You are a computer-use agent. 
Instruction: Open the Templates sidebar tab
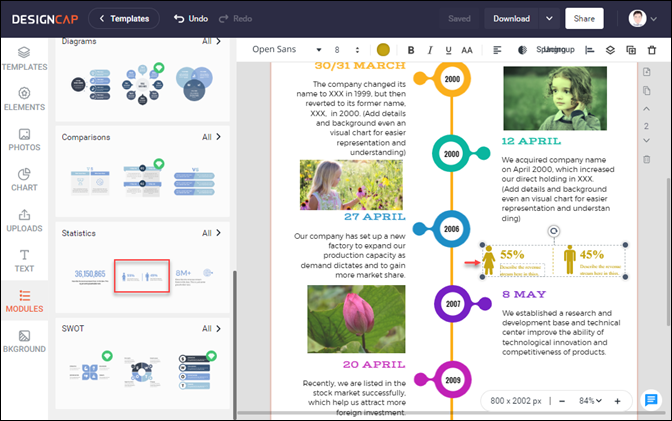tap(24, 58)
